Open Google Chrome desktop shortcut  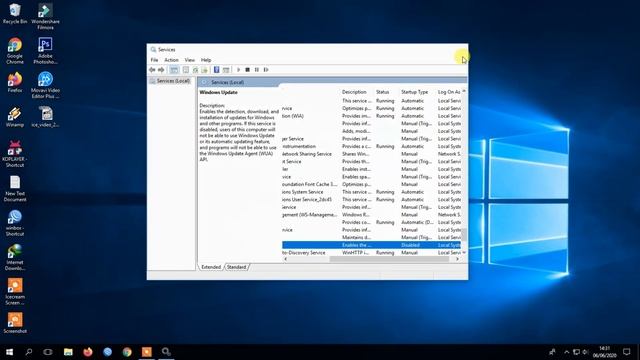pos(15,51)
